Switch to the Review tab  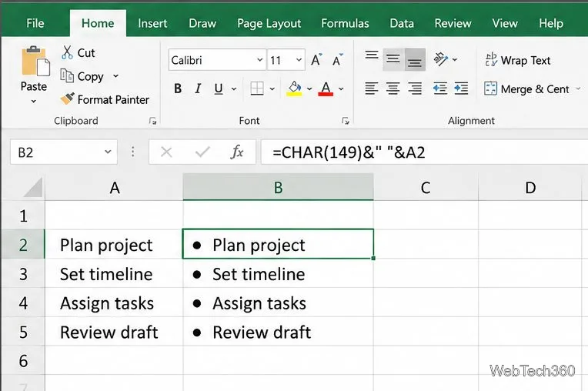coord(453,23)
